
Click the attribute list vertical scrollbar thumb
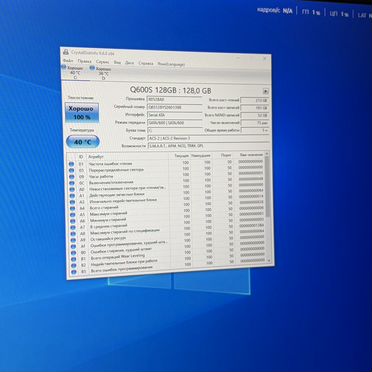click(x=267, y=188)
